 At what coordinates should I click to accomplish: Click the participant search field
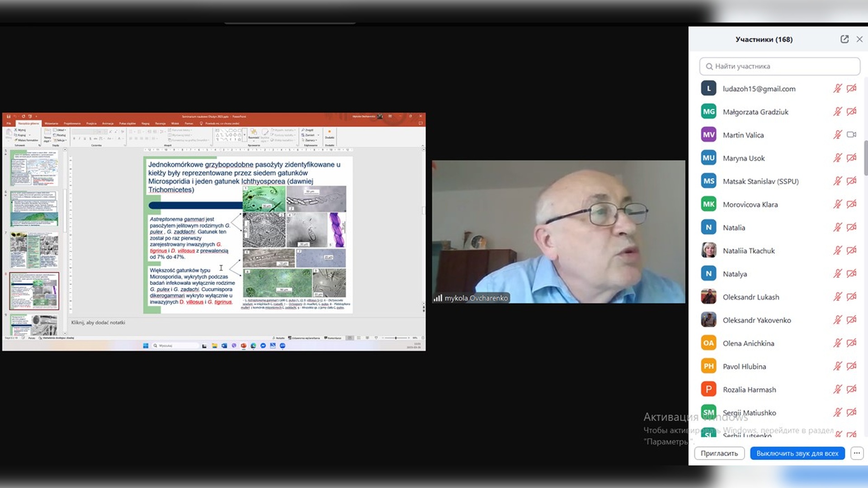779,66
